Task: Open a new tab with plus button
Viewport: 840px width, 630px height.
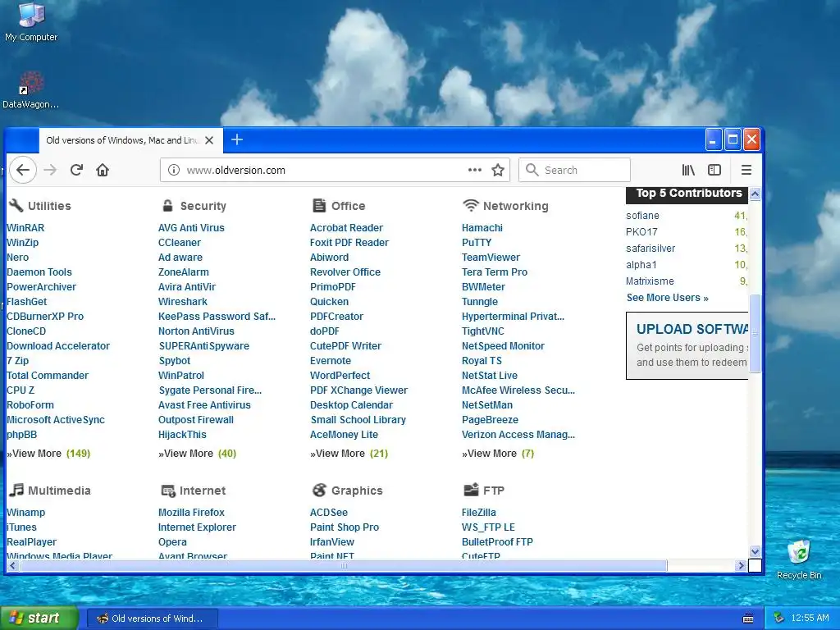Action: click(x=237, y=139)
